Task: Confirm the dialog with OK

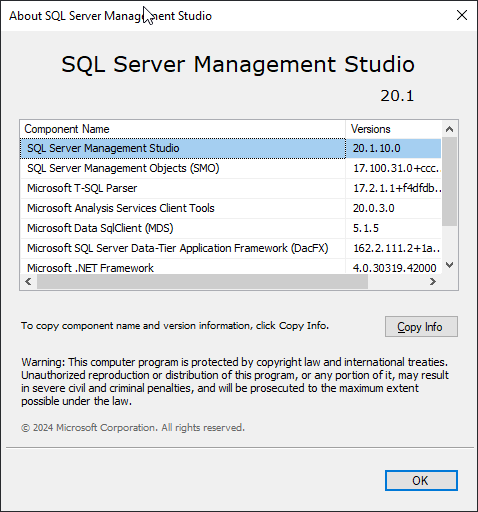Action: (421, 480)
